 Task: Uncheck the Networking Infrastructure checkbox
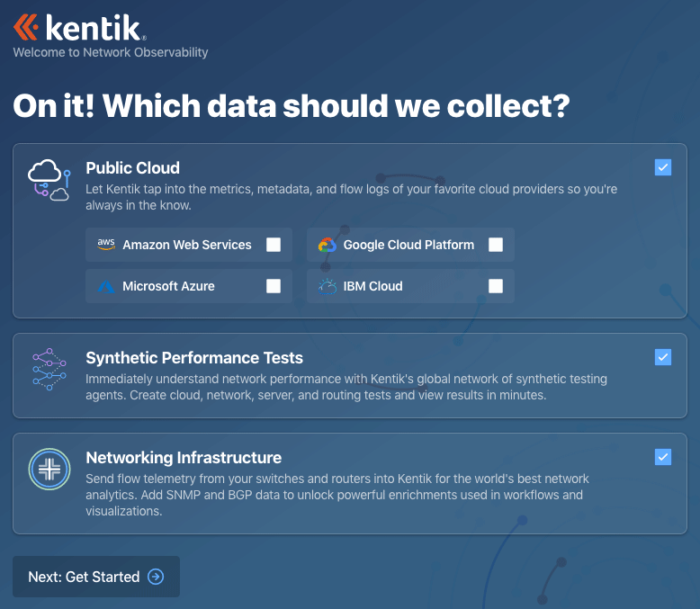663,457
